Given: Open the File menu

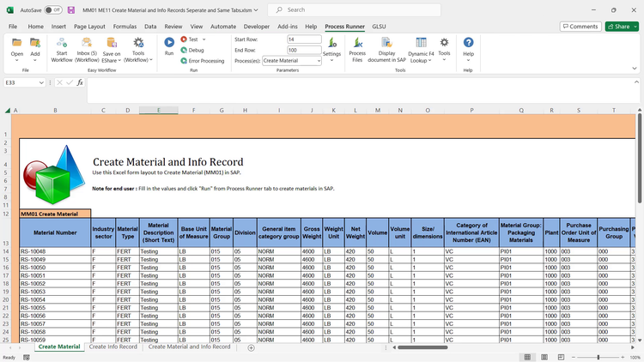Looking at the screenshot, I should tap(13, 27).
